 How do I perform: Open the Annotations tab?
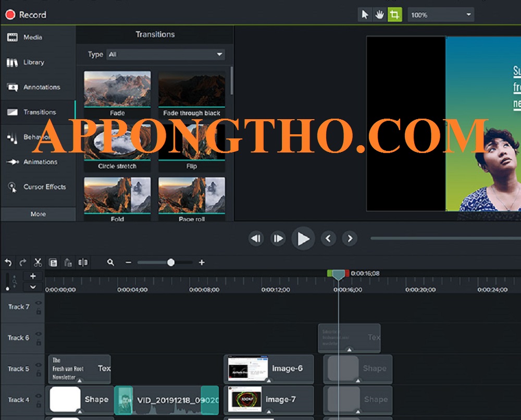pyautogui.click(x=38, y=87)
